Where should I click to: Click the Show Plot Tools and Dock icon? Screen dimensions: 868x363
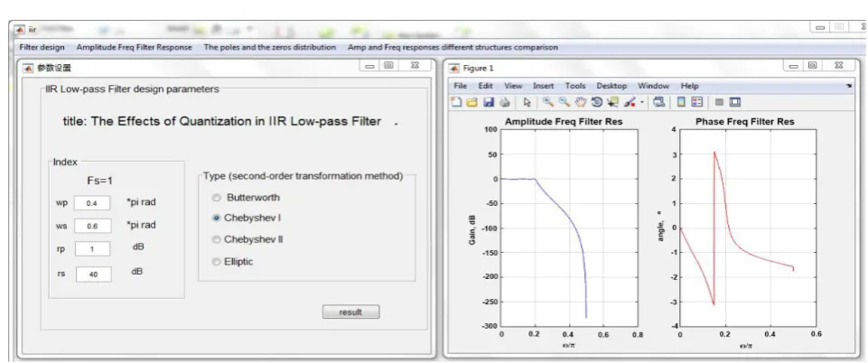pos(735,102)
